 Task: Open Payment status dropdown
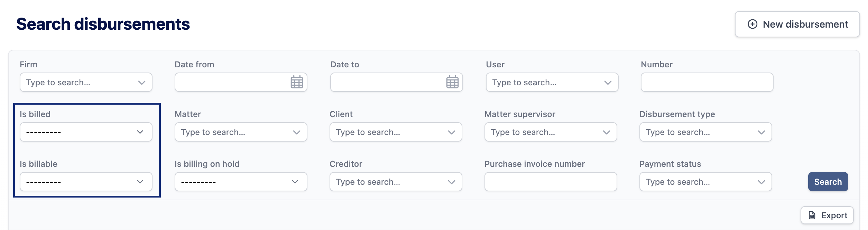pos(706,182)
